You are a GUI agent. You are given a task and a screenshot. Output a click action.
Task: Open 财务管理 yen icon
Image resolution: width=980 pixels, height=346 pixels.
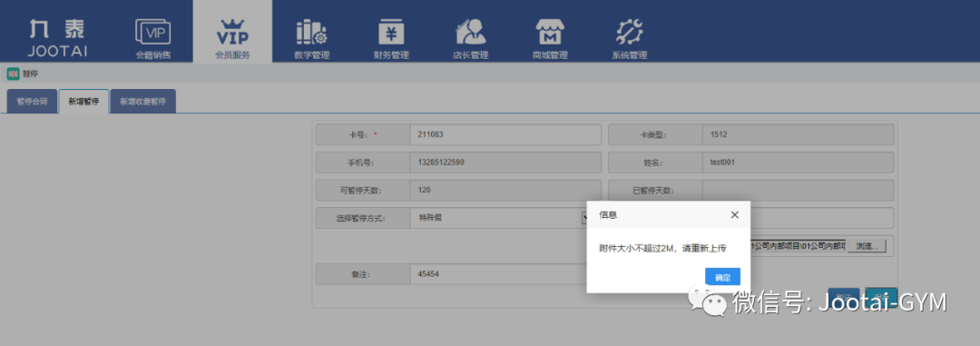(x=391, y=31)
